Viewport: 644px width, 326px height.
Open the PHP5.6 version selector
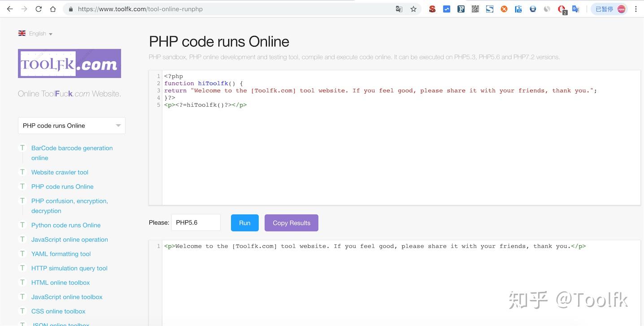(x=196, y=222)
